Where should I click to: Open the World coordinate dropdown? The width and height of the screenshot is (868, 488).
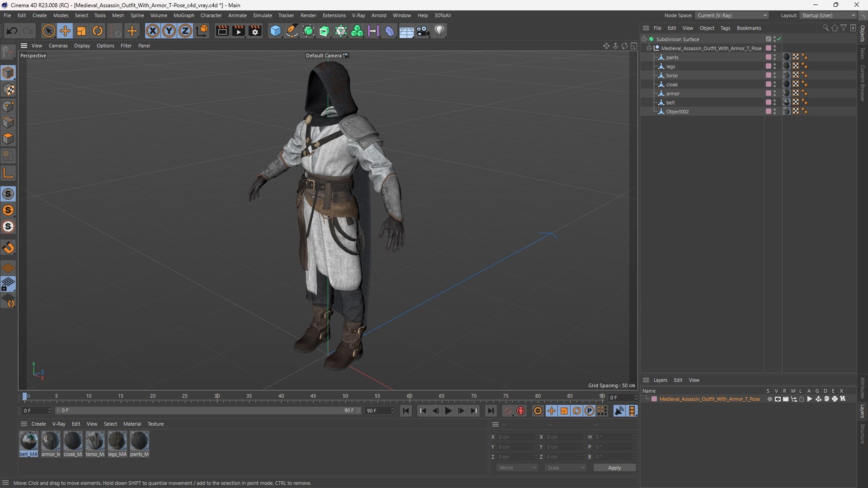517,468
